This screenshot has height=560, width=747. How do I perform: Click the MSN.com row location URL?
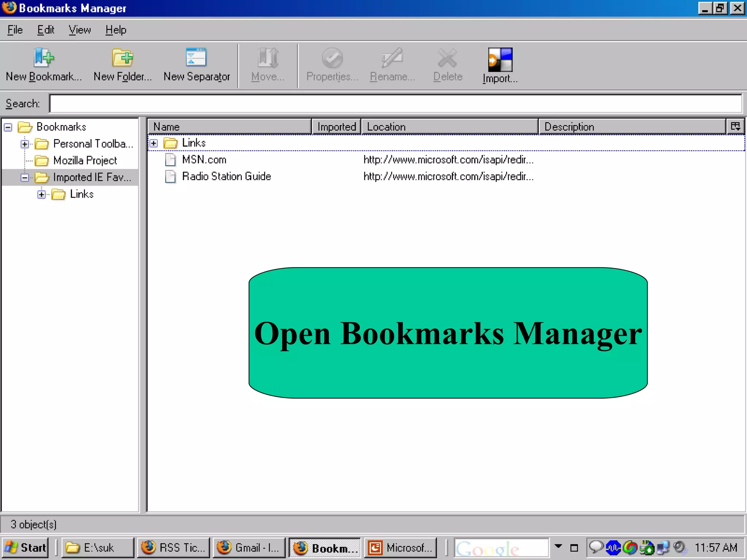point(448,160)
